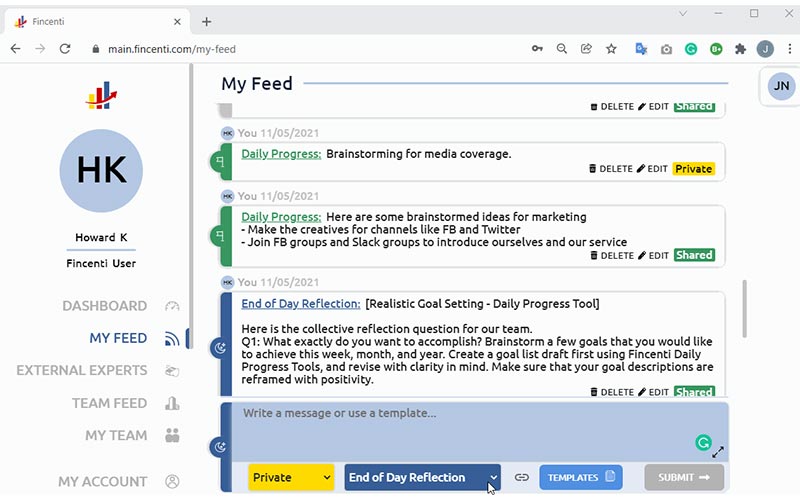Go to Dashboard in the sidebar
The width and height of the screenshot is (800, 500).
coord(105,306)
